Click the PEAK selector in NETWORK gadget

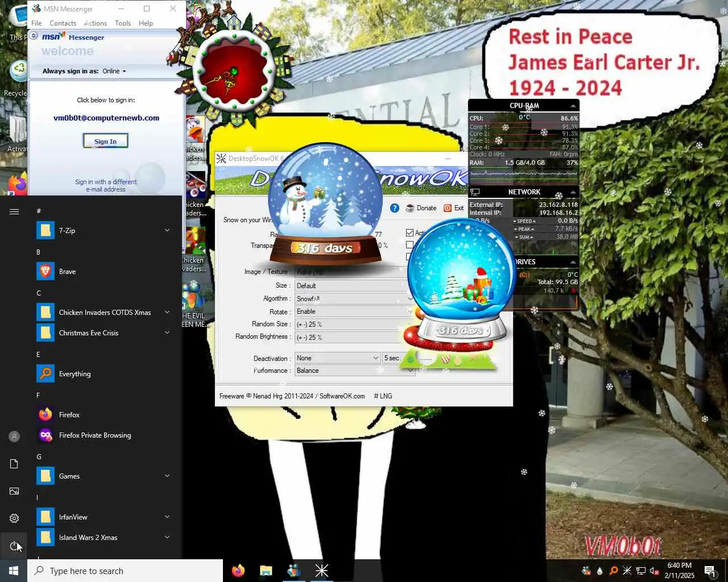524,229
